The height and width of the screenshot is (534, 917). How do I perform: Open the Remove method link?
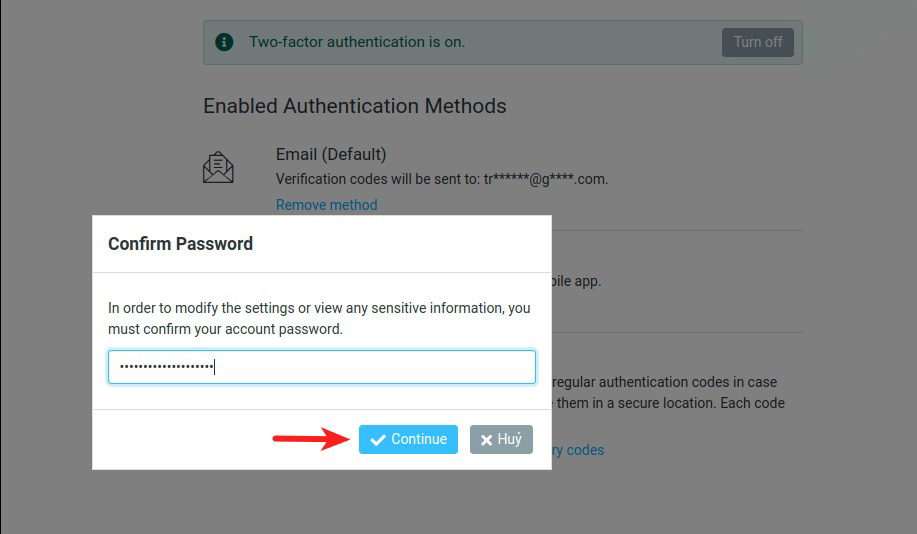pos(326,205)
